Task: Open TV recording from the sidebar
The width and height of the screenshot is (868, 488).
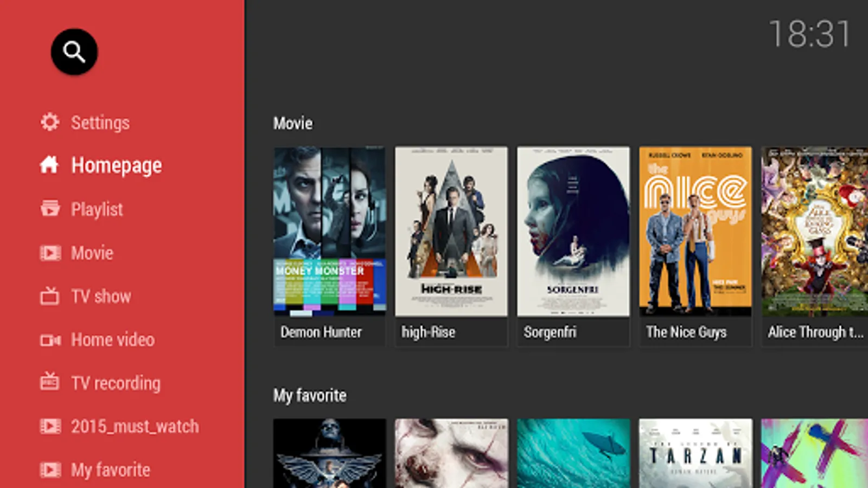Action: click(x=116, y=383)
